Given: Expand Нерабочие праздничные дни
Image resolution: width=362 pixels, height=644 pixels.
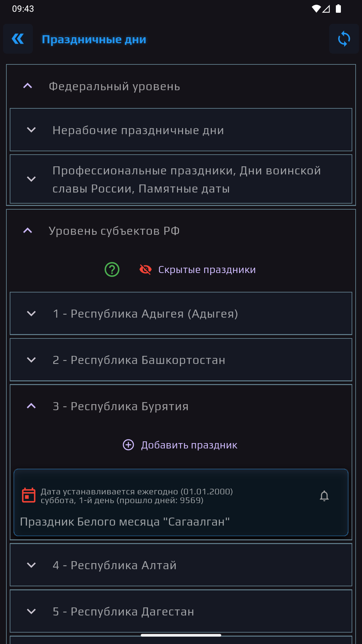Looking at the screenshot, I should tap(181, 130).
